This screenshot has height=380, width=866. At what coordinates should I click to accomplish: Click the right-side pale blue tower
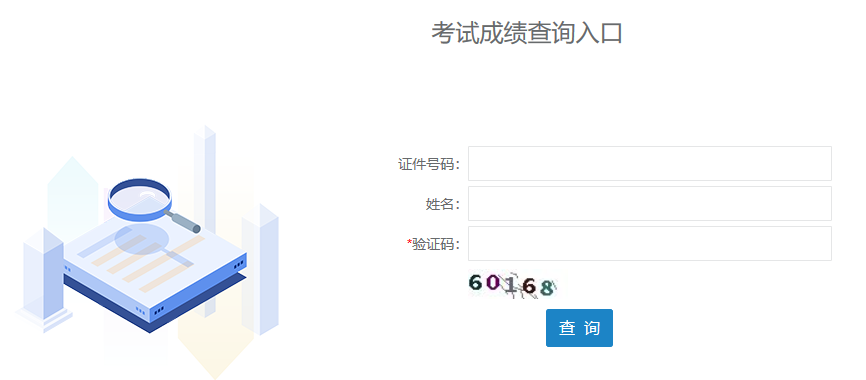tap(260, 270)
